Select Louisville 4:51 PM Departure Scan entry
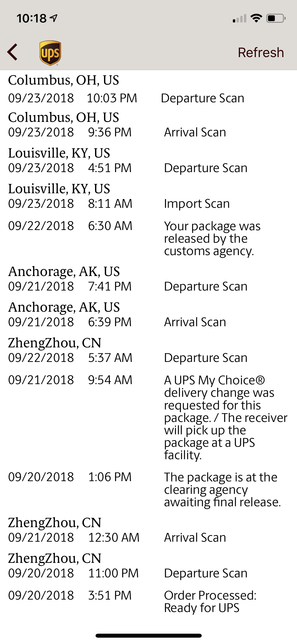Viewport: 297px width, 644px height. pos(148,160)
